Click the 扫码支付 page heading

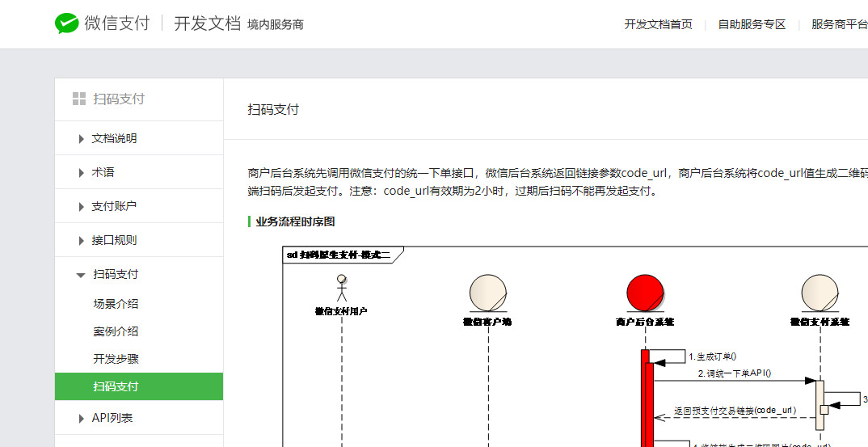click(273, 109)
